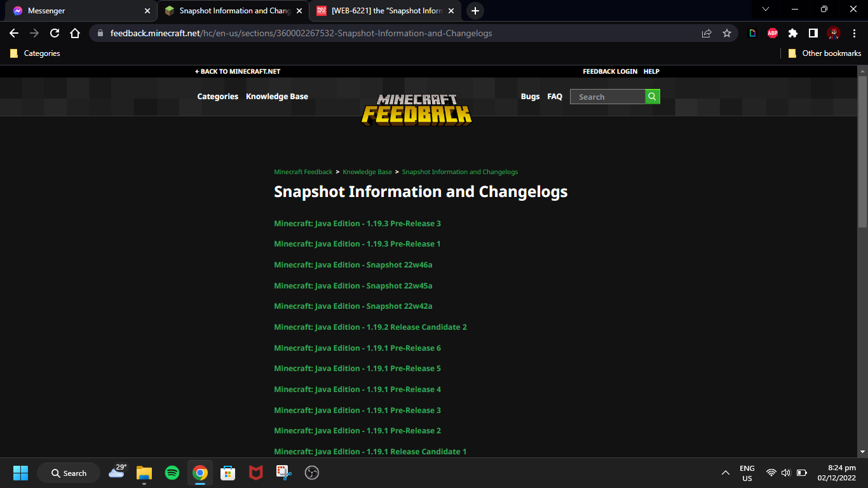Image resolution: width=868 pixels, height=488 pixels.
Task: Open 1.19.1 Pre-Release 3 changelog
Action: (x=357, y=410)
